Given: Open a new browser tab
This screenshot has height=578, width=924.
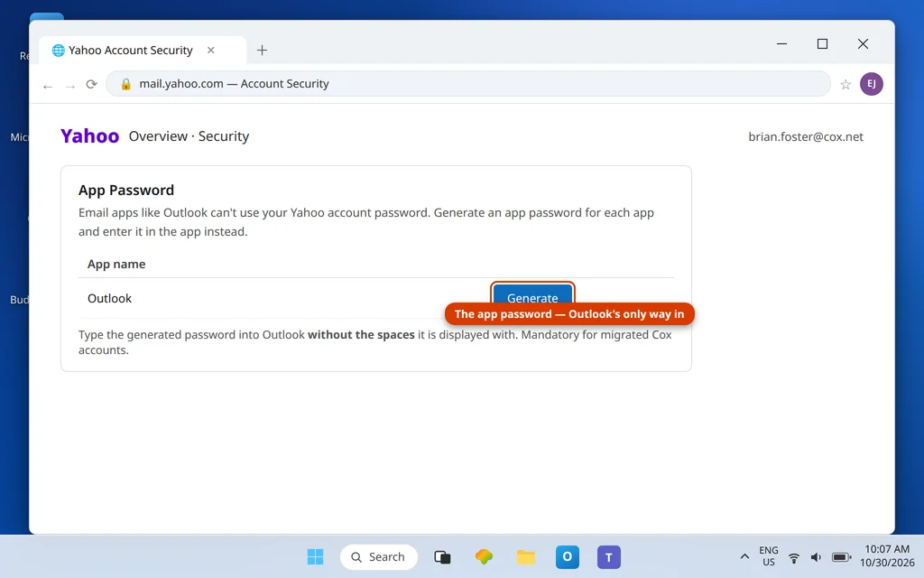Looking at the screenshot, I should tap(263, 51).
